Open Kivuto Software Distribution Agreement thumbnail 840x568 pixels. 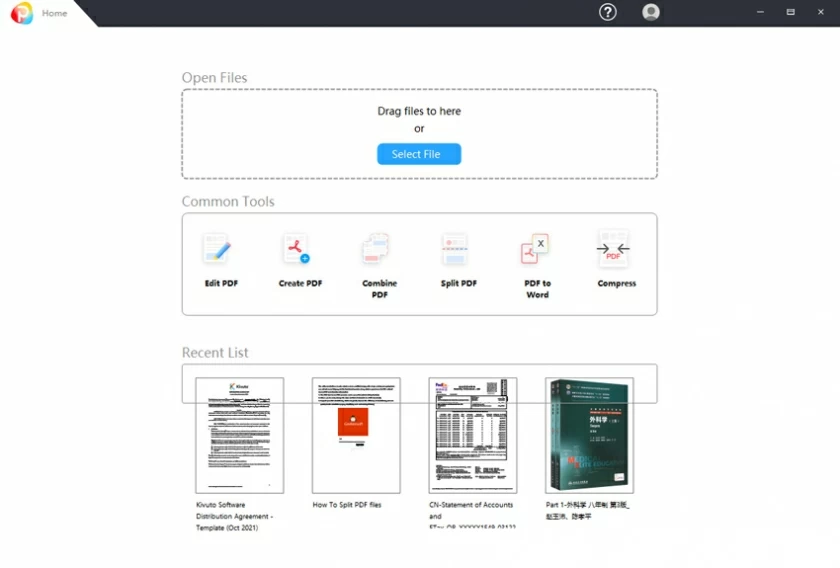pos(239,435)
